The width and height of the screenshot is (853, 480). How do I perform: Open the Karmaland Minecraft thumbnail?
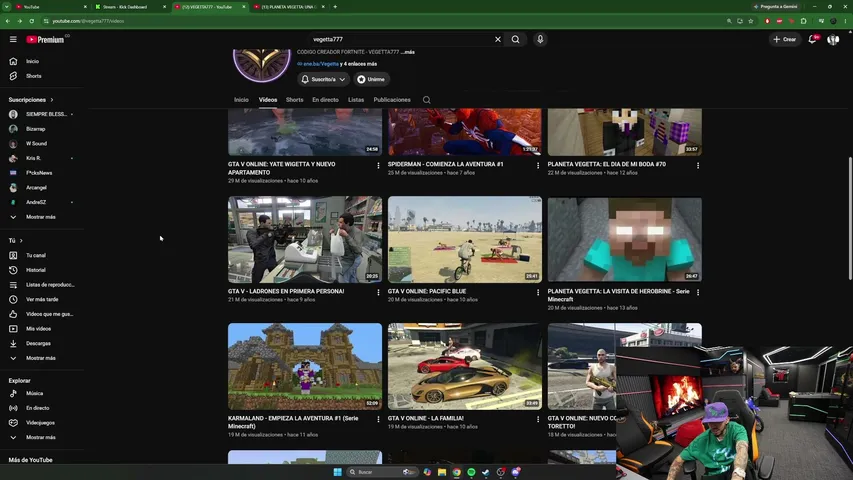pyautogui.click(x=305, y=366)
